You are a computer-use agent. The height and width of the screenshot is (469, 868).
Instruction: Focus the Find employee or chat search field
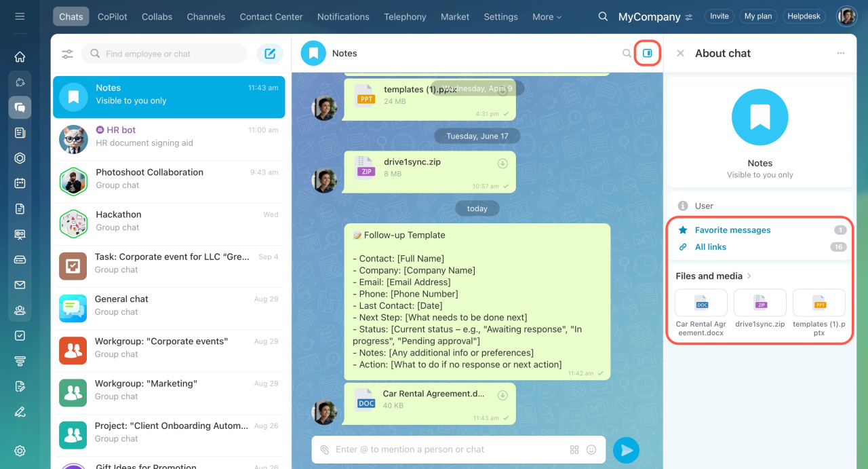pos(164,54)
